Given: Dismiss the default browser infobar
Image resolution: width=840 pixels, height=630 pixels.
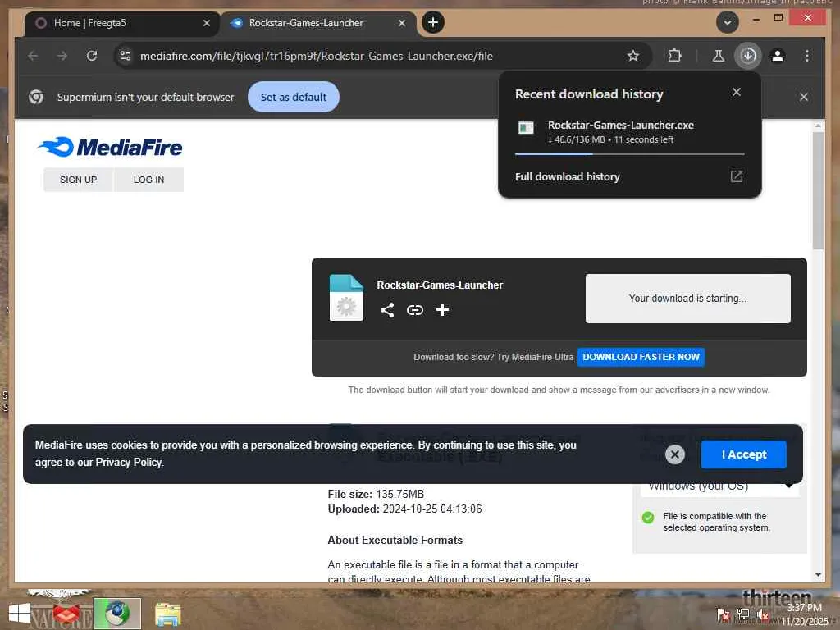Looking at the screenshot, I should (x=804, y=97).
